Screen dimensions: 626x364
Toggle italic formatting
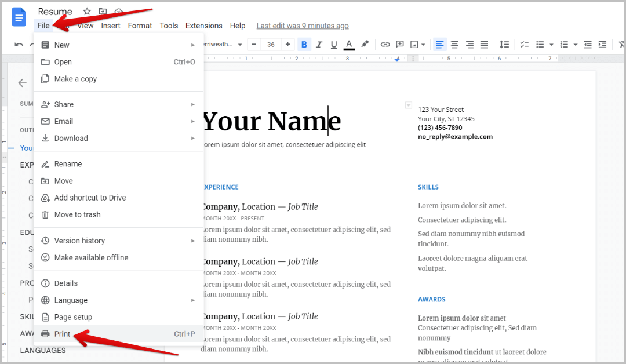[x=318, y=45]
